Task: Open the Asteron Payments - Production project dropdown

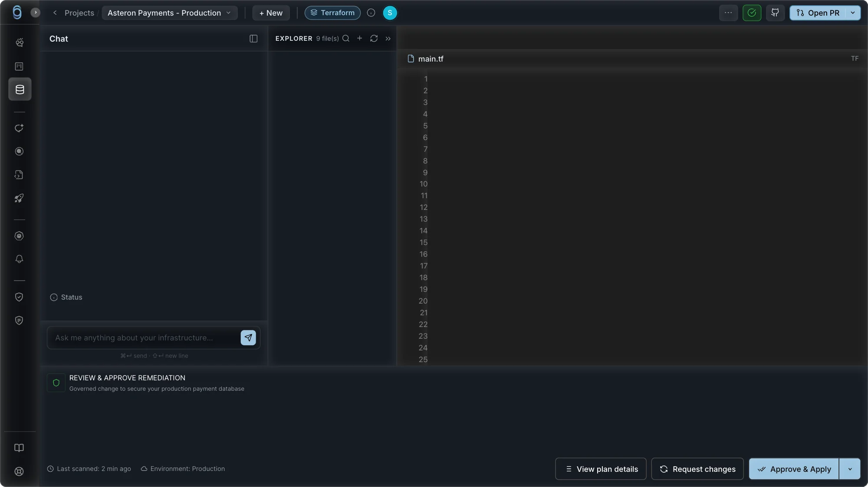Action: click(169, 13)
